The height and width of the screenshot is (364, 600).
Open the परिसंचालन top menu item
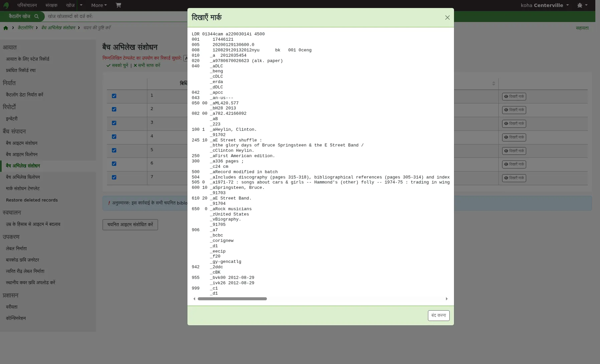pyautogui.click(x=27, y=5)
